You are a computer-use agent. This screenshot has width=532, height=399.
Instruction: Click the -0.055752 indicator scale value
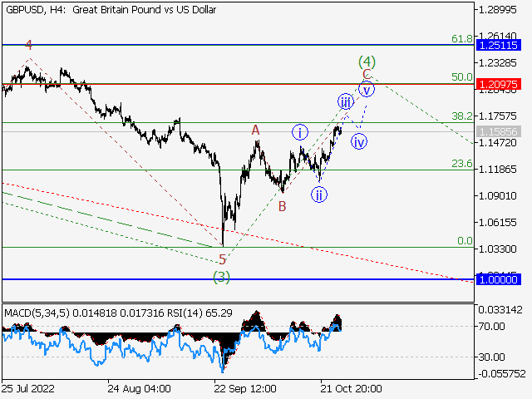click(502, 374)
